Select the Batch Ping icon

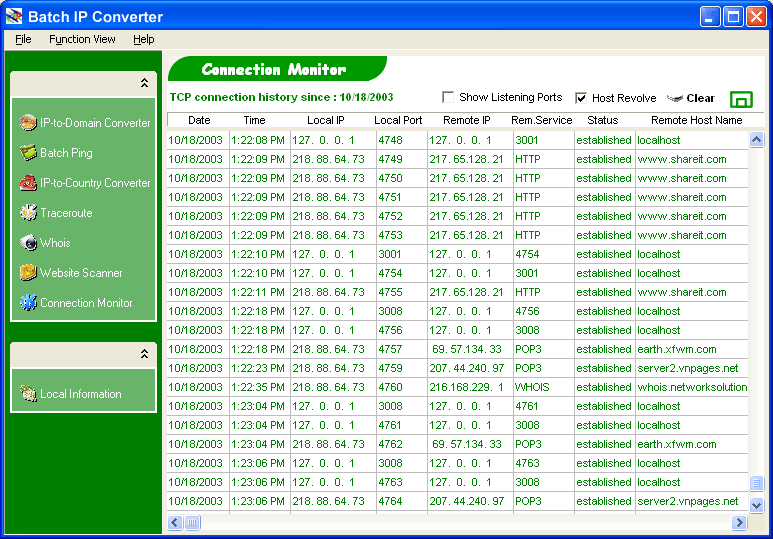click(28, 153)
